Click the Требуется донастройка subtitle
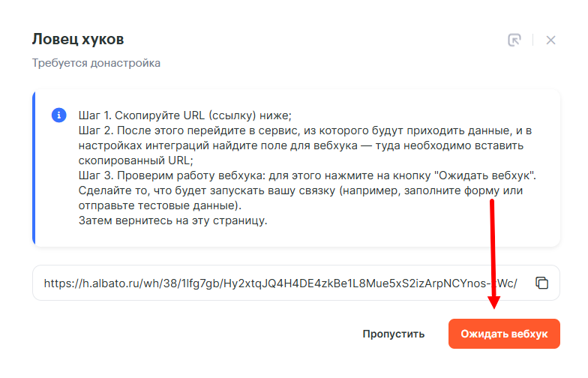 click(x=96, y=63)
